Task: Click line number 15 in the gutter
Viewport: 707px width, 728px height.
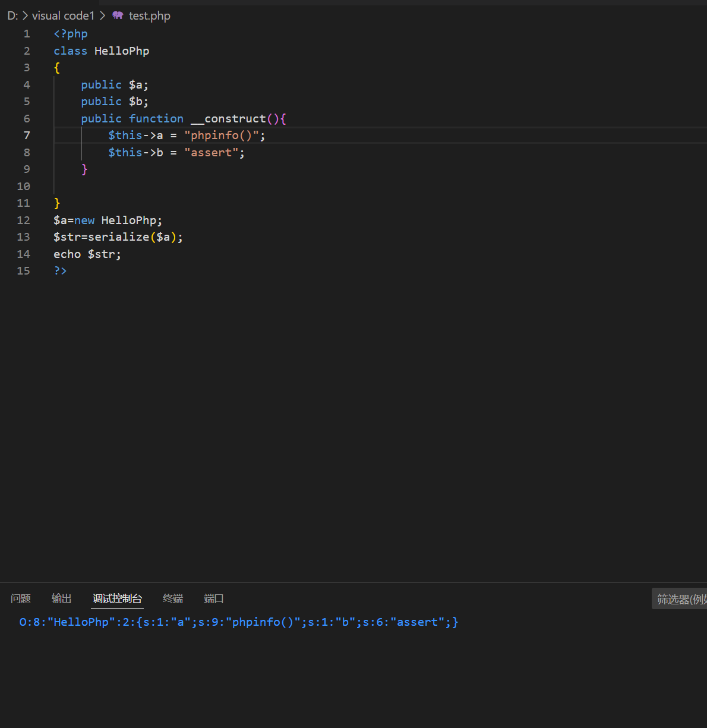Action: [x=23, y=271]
